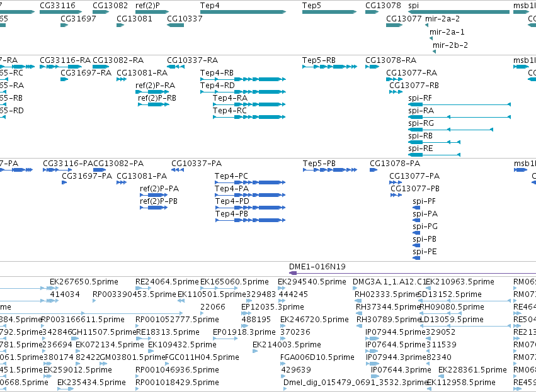Select the mir-2a-2 microRNA label
The height and width of the screenshot is (392, 536).
pyautogui.click(x=442, y=18)
